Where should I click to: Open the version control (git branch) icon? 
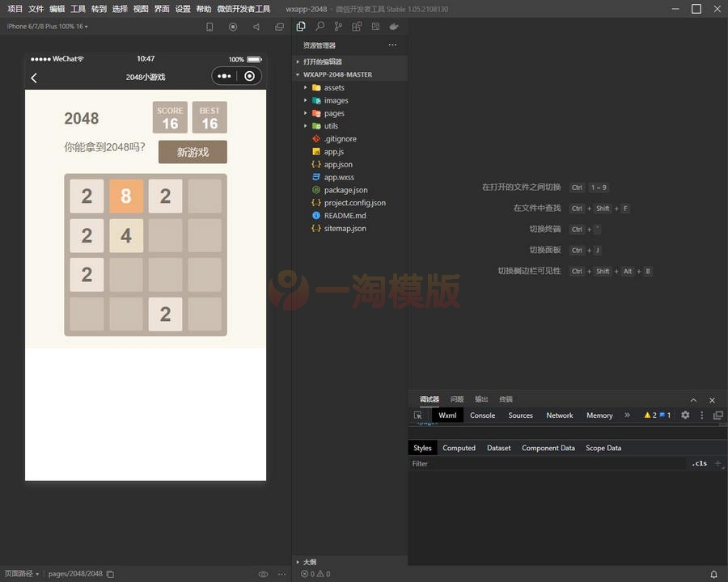pos(338,26)
